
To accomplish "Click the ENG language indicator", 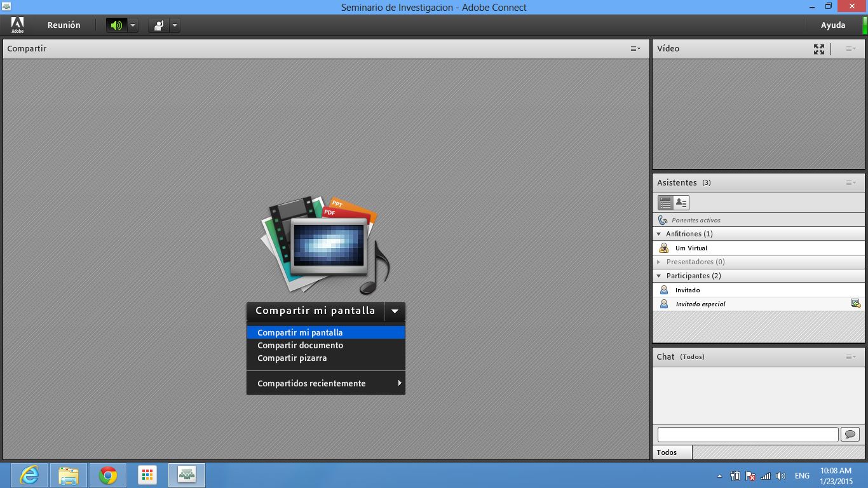I will point(802,476).
